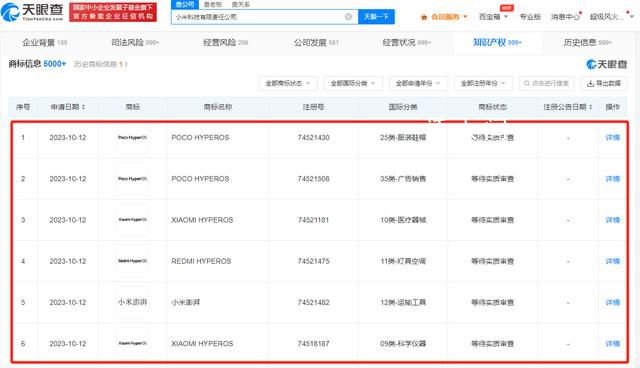Screen dimensions: 640x368
Task: Expand 全部国际分类 filter dropdown
Action: tap(353, 83)
